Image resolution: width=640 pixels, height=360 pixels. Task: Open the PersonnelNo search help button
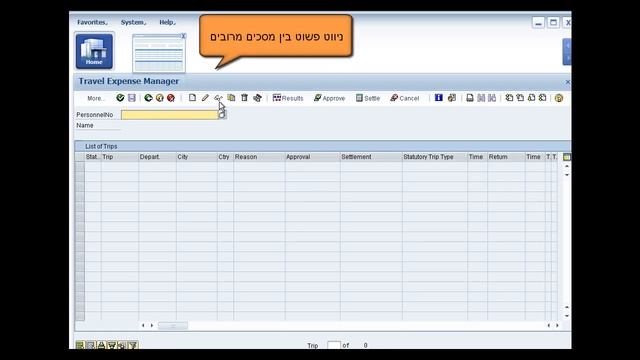(222, 115)
